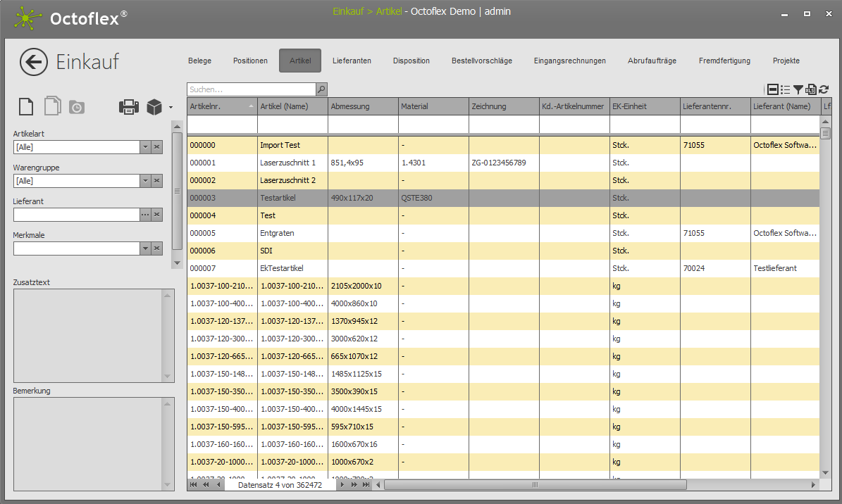Viewport: 842px width, 504px height.
Task: Click into the Suchen search field
Action: [251, 89]
